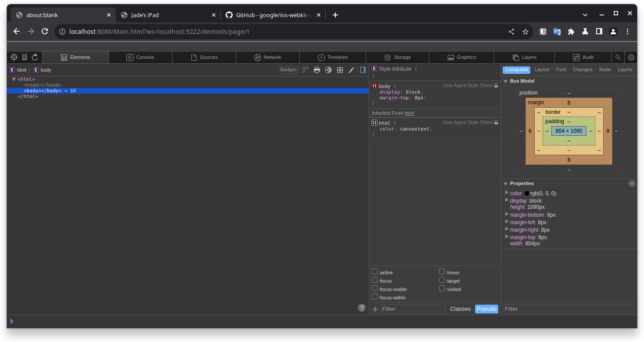644x342 pixels.
Task: Collapse the html element tree node
Action: pos(14,80)
